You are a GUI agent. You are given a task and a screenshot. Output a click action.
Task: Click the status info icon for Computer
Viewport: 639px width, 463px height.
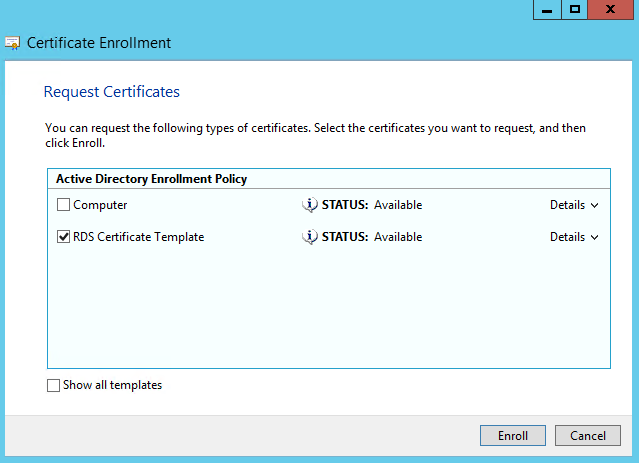310,205
